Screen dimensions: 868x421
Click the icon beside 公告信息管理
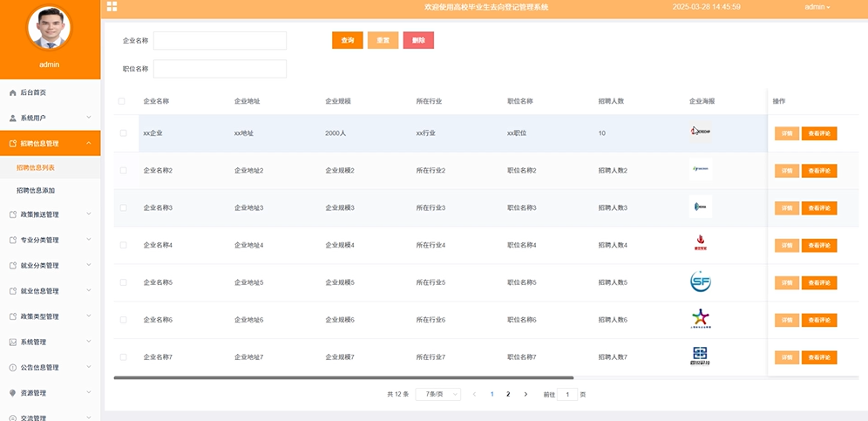pyautogui.click(x=12, y=368)
